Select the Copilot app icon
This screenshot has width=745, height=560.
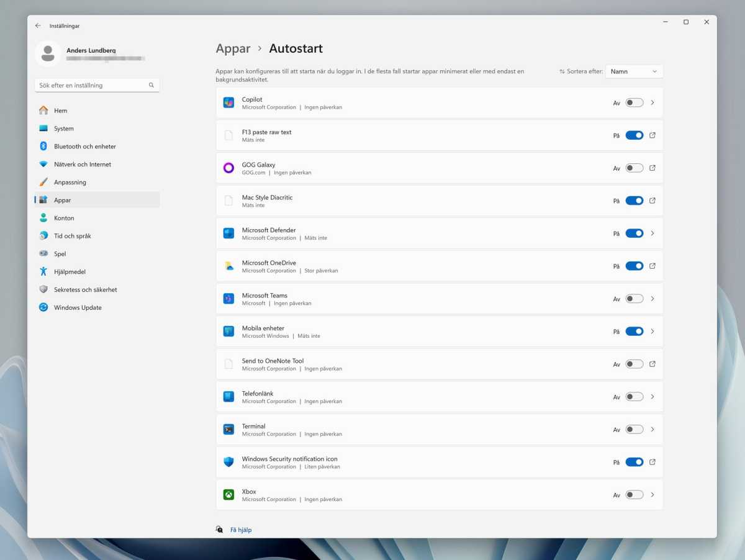click(228, 102)
